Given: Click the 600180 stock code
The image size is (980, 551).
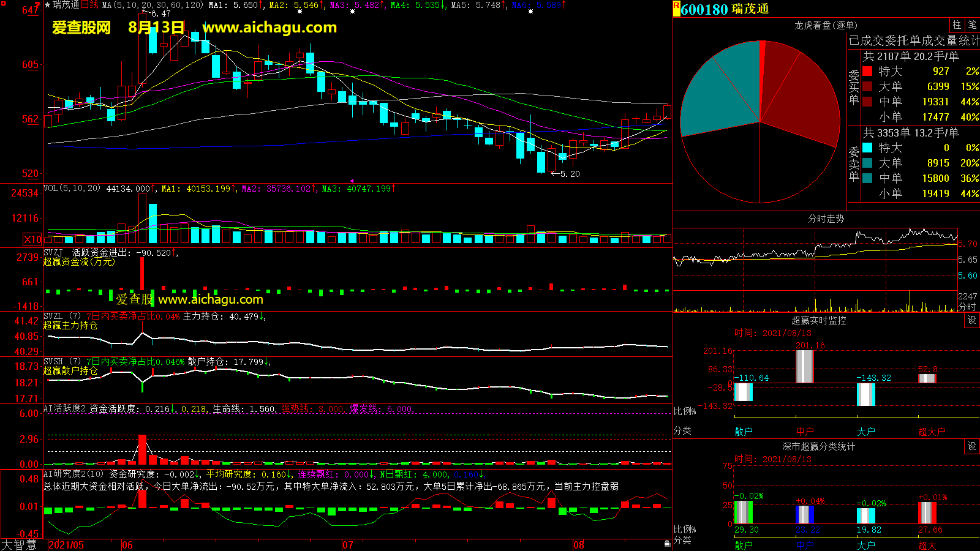Looking at the screenshot, I should (x=704, y=9).
